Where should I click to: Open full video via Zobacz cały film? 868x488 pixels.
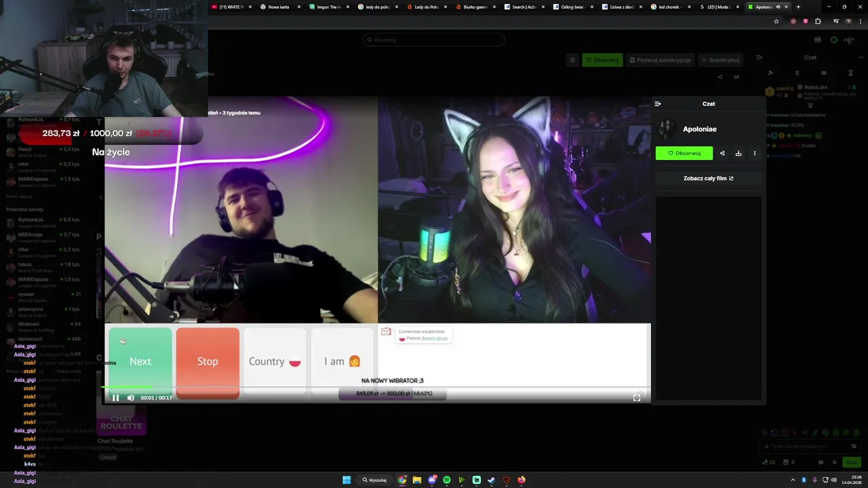(709, 178)
